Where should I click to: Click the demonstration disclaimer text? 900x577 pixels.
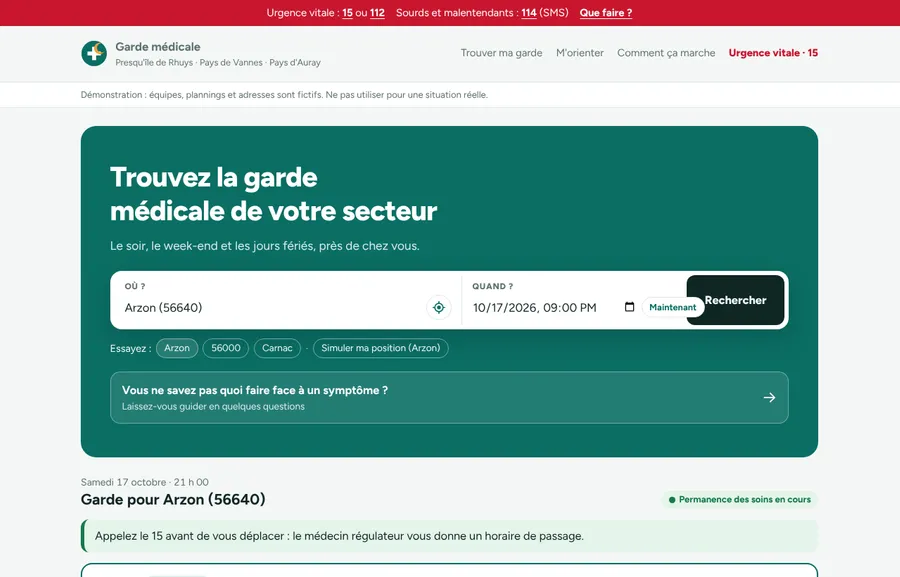click(284, 95)
